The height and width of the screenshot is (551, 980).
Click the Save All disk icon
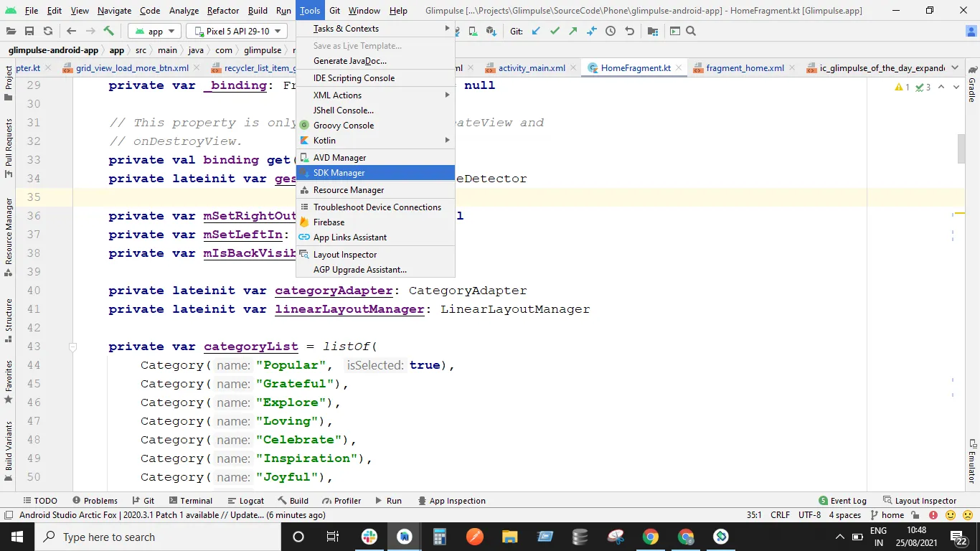[x=29, y=31]
